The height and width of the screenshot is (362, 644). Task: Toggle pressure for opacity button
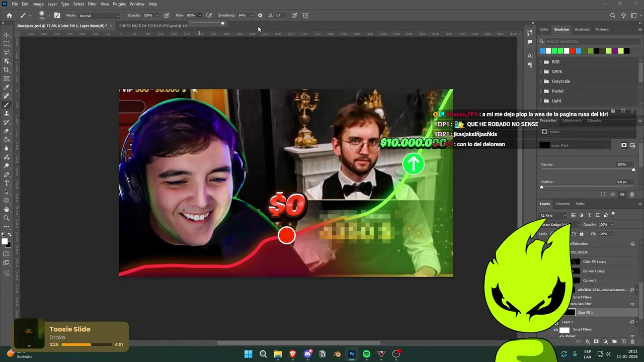166,16
